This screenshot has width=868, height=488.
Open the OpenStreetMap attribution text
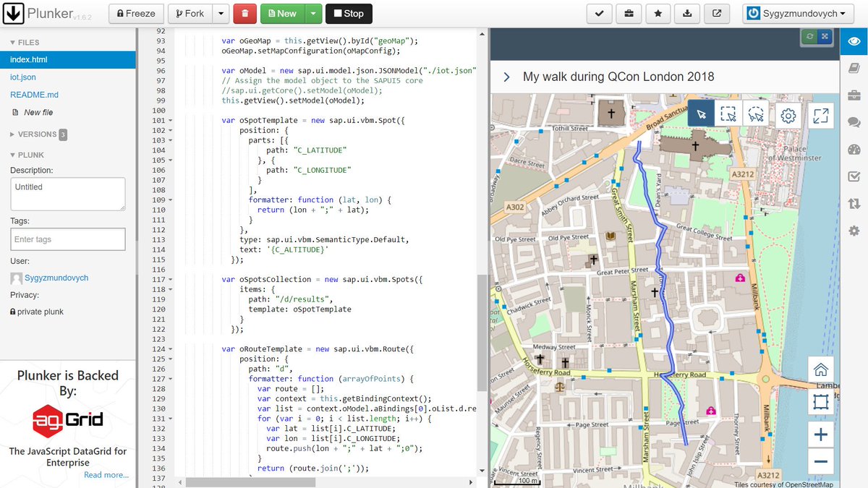(x=783, y=484)
